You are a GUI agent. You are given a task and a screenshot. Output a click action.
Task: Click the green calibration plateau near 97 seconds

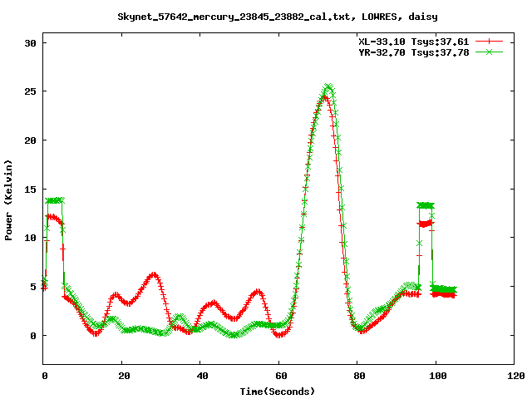pyautogui.click(x=425, y=205)
